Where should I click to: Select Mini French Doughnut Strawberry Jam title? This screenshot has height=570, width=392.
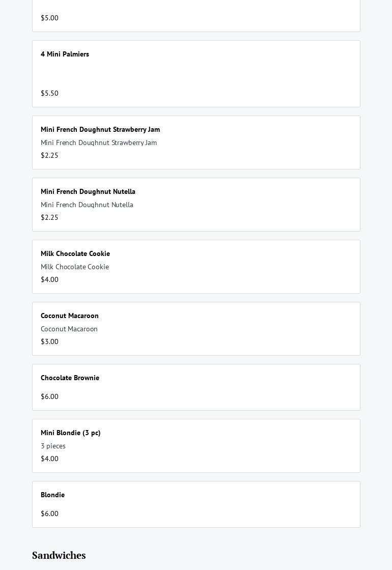[x=100, y=129]
